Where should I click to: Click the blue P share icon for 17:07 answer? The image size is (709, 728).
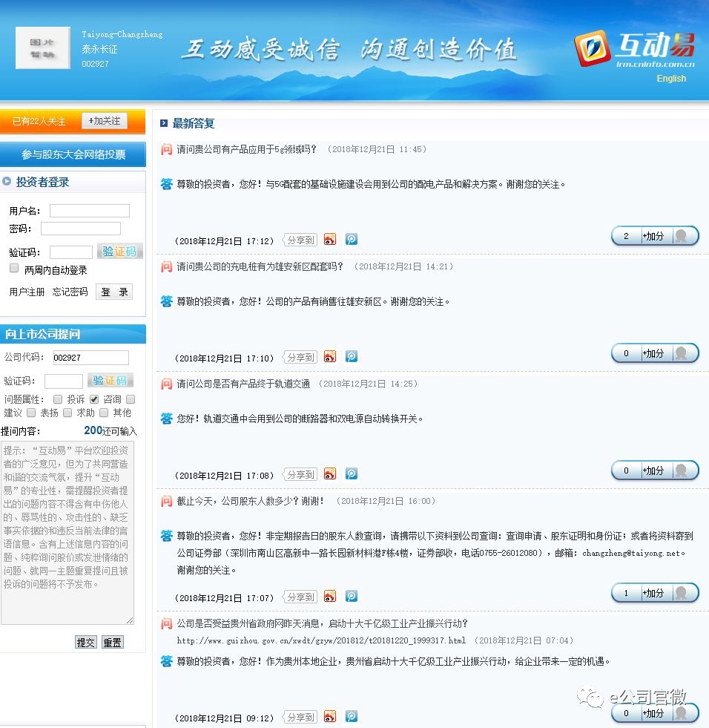pos(352,596)
